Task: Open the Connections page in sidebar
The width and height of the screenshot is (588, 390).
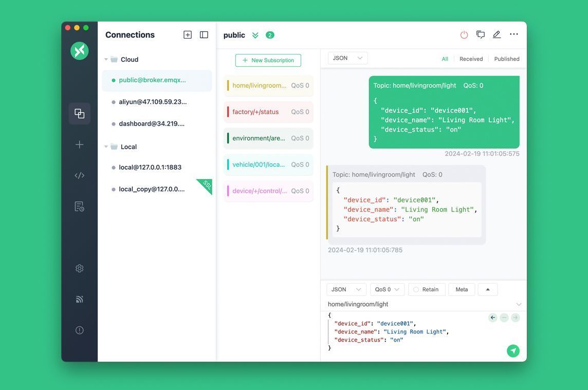Action: 80,113
